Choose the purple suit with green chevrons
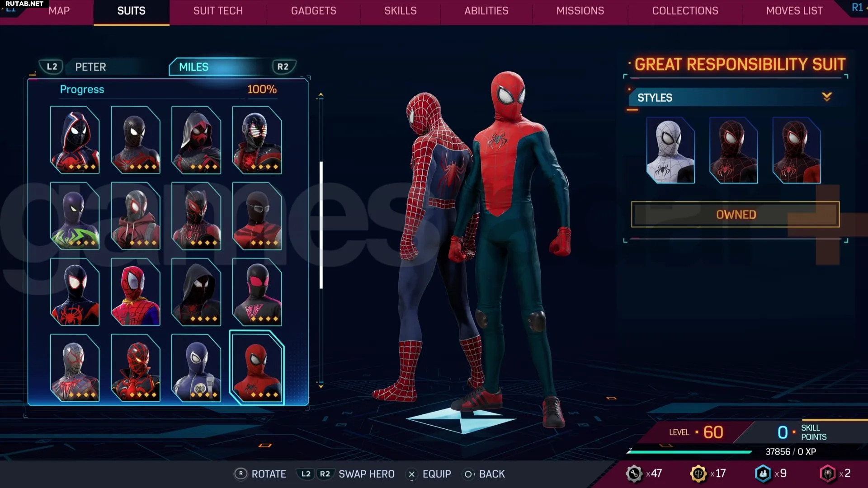The image size is (868, 488). click(75, 216)
